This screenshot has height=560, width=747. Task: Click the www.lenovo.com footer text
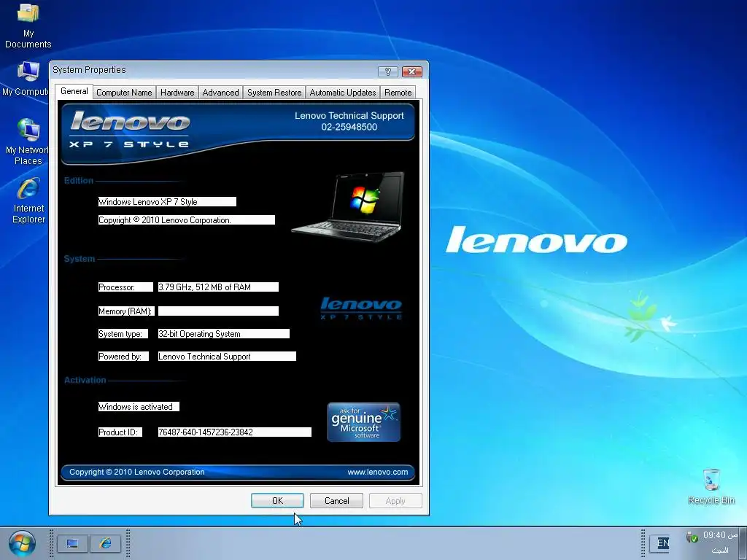[378, 472]
